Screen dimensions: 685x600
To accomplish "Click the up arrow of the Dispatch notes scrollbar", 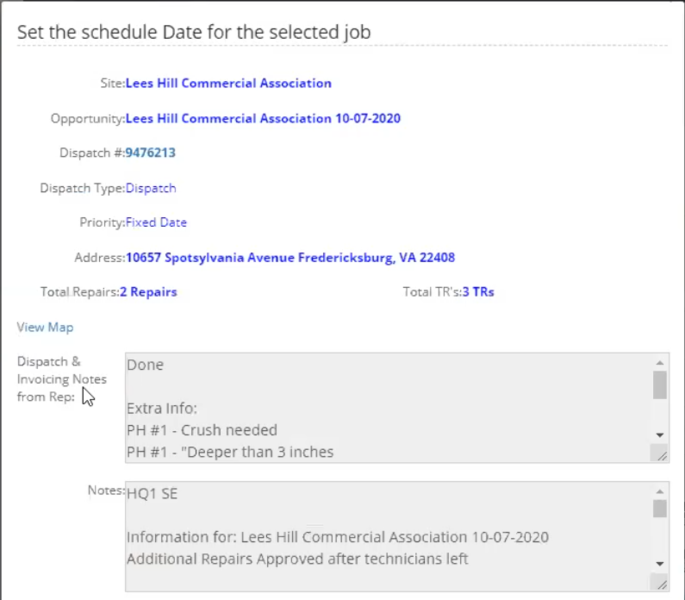I will pyautogui.click(x=659, y=363).
